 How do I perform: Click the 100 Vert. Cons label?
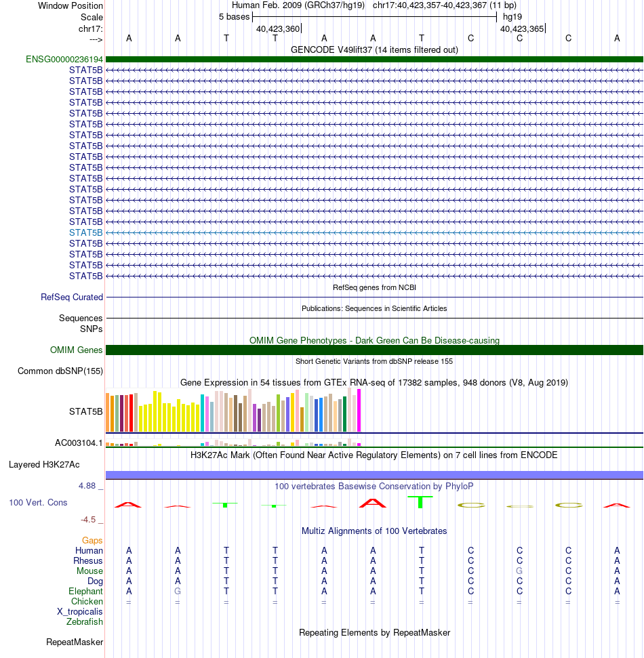click(x=38, y=502)
